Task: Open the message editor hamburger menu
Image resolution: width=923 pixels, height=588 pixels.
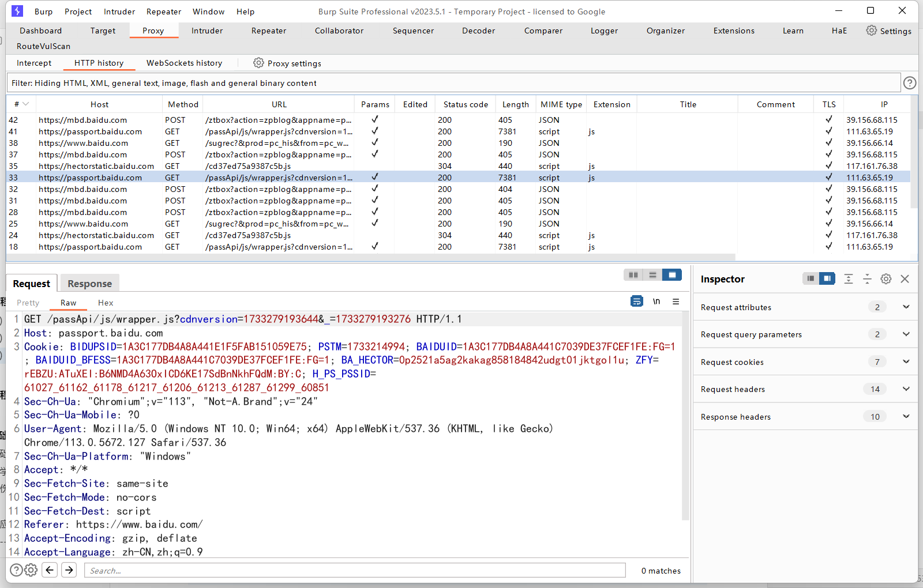Action: (676, 301)
